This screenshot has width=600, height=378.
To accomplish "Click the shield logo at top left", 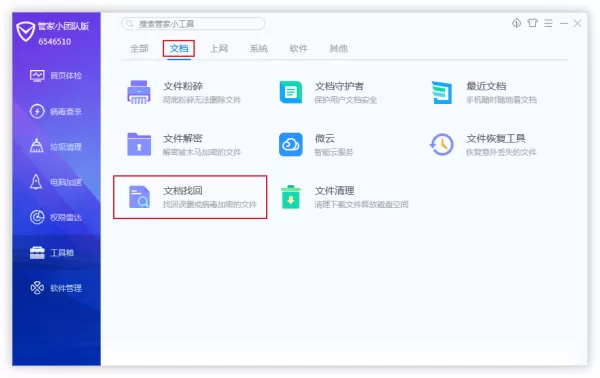I will coord(25,31).
